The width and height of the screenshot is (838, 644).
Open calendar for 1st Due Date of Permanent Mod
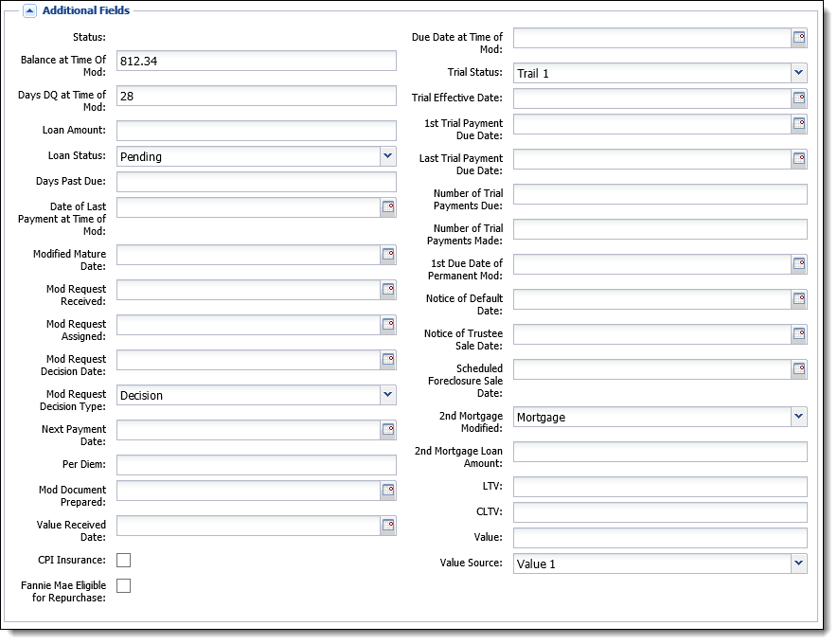coord(799,263)
